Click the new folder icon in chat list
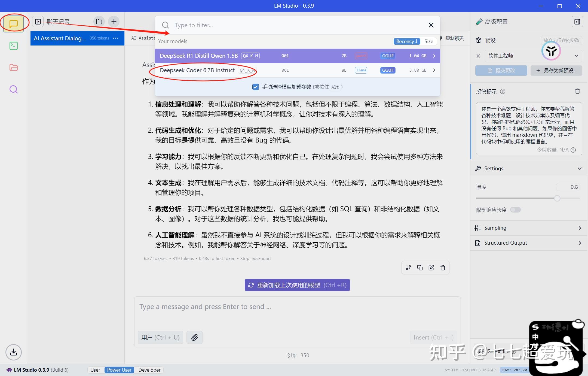588x376 pixels. pyautogui.click(x=99, y=22)
